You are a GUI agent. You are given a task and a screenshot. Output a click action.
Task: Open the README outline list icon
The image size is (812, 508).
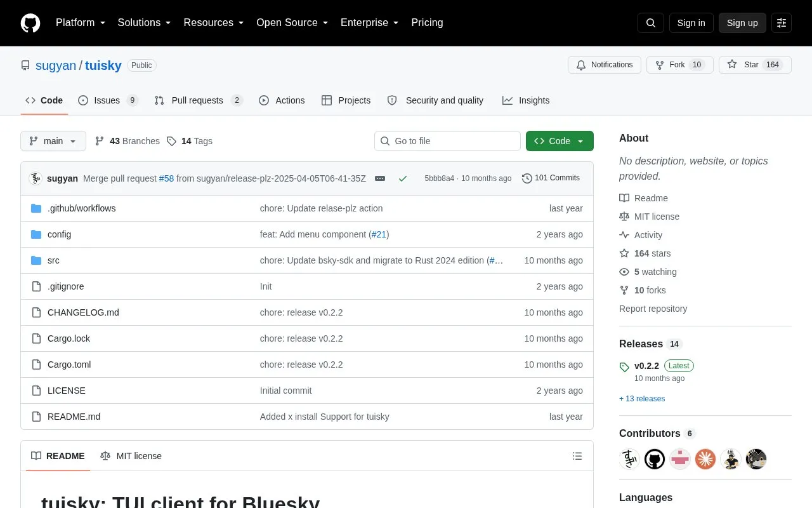(577, 456)
